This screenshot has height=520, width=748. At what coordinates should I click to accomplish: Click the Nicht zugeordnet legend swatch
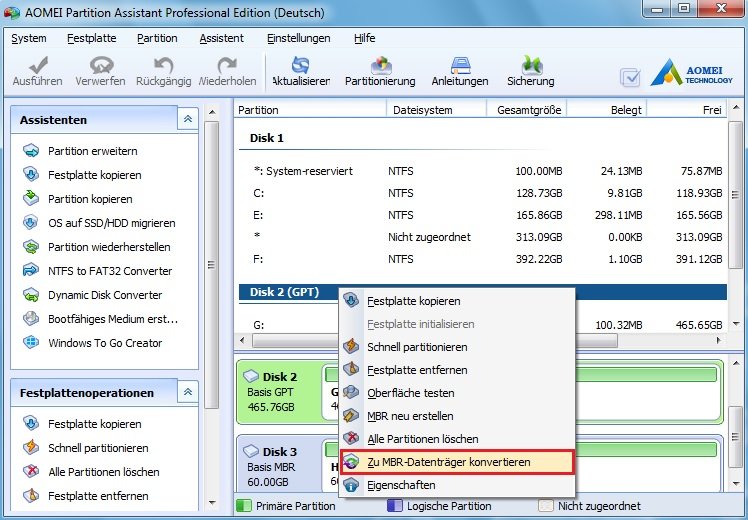click(546, 506)
